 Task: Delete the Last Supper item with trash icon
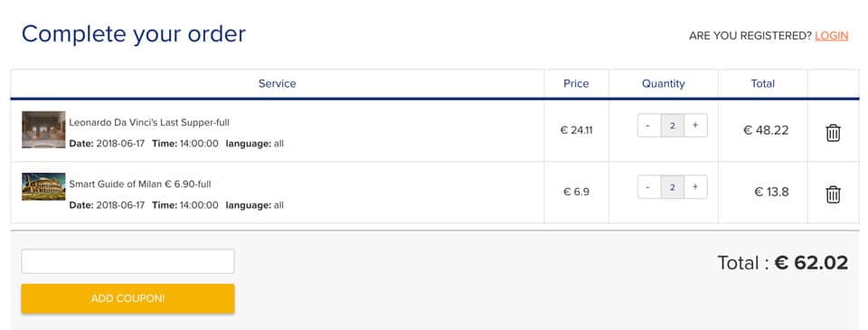(x=833, y=133)
